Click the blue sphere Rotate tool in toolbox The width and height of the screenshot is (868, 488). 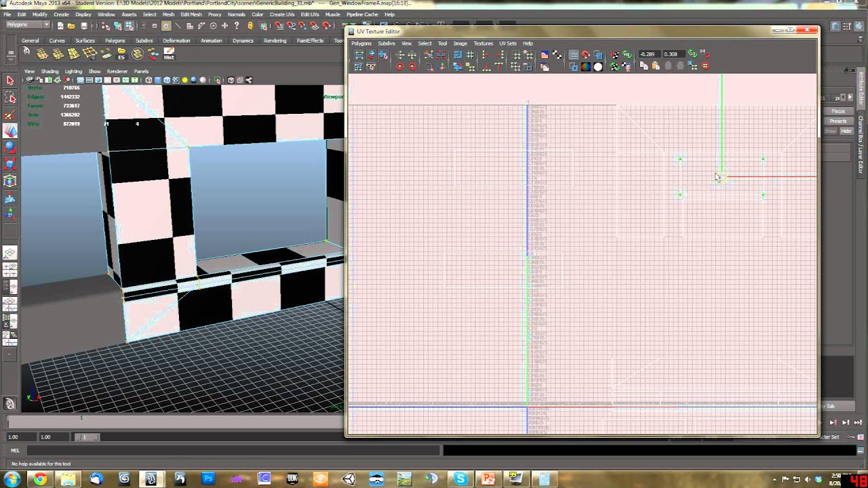(10, 147)
